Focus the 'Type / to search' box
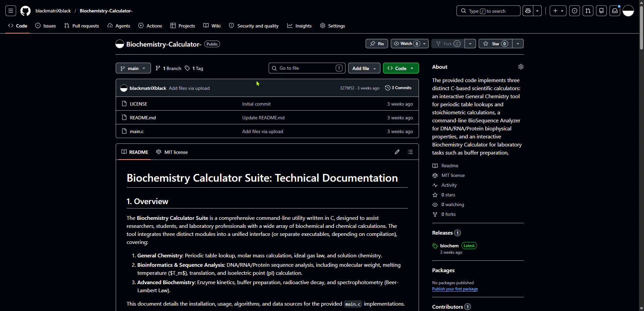Viewport: 644px width, 311px height. click(488, 11)
